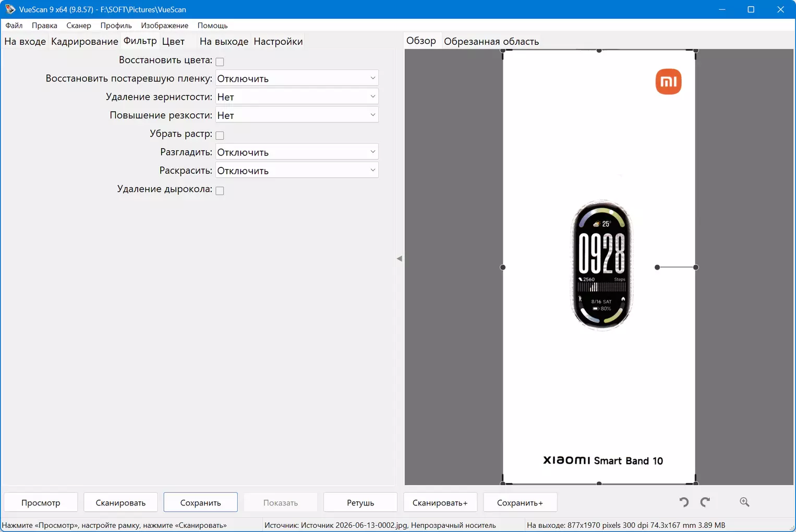
Task: Switch to the Кадрирование tab
Action: 85,41
